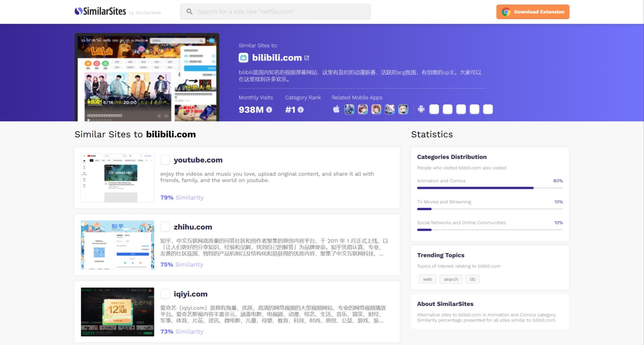Open the zhihu.com preview thumbnail
Screen dimensions: 644x345
[117, 245]
